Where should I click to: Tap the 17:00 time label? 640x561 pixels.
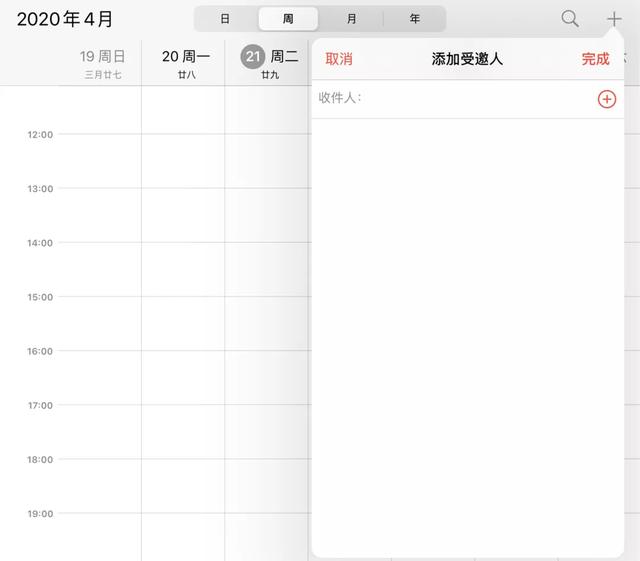click(x=40, y=406)
